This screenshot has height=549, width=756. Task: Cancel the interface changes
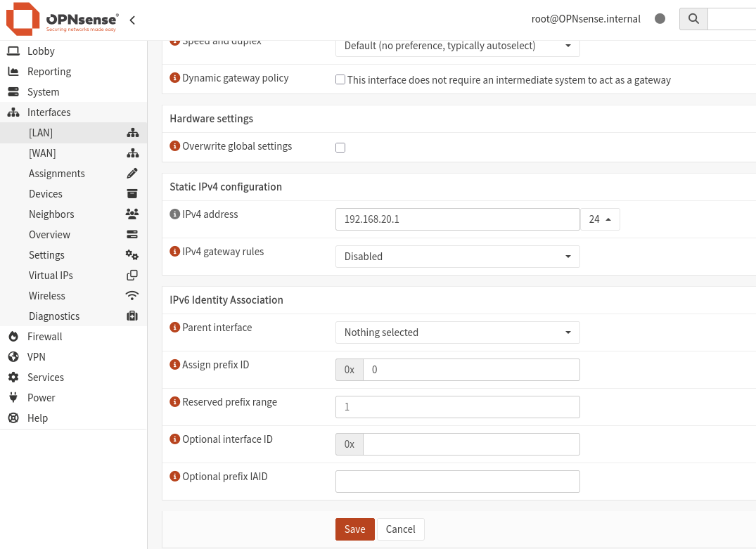point(400,529)
